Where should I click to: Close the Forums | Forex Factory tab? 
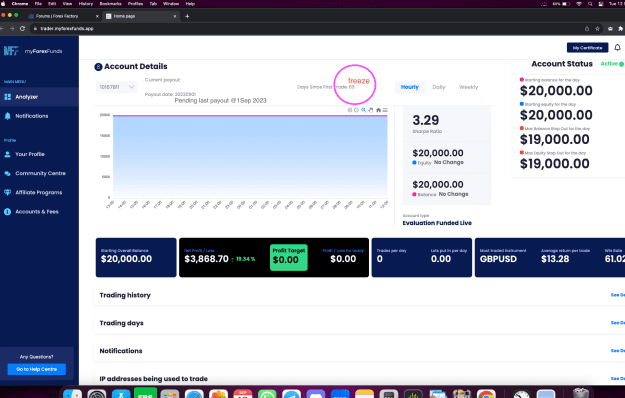point(97,16)
